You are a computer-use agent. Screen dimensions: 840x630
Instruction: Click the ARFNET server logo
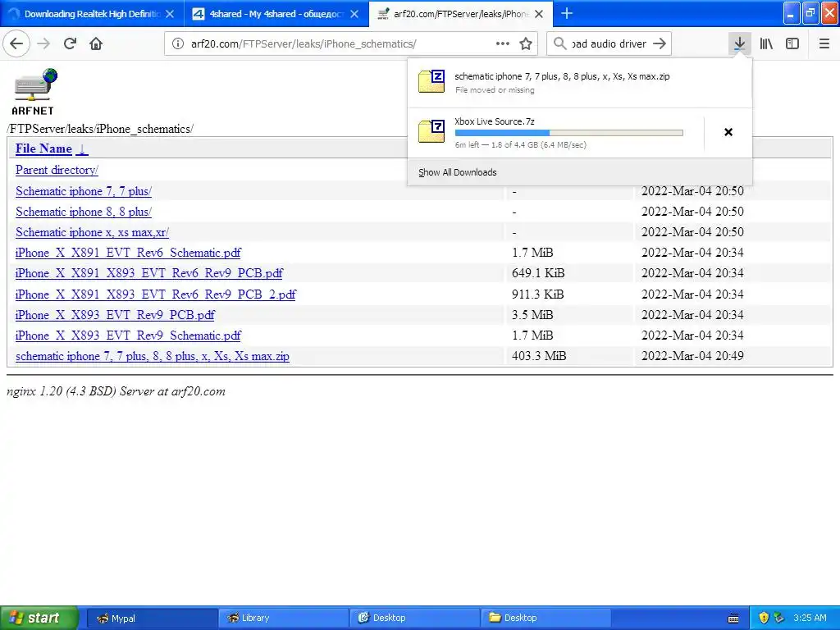(x=34, y=92)
